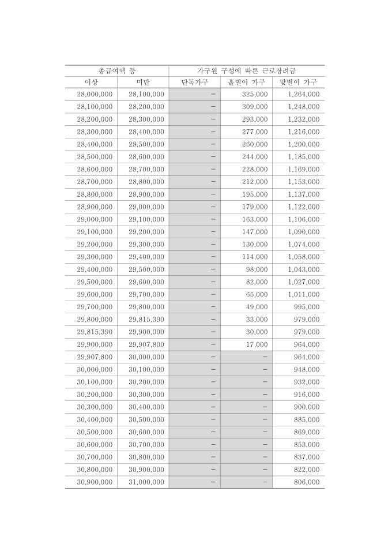Click the 홑벌이 가구 column header

pyautogui.click(x=246, y=82)
